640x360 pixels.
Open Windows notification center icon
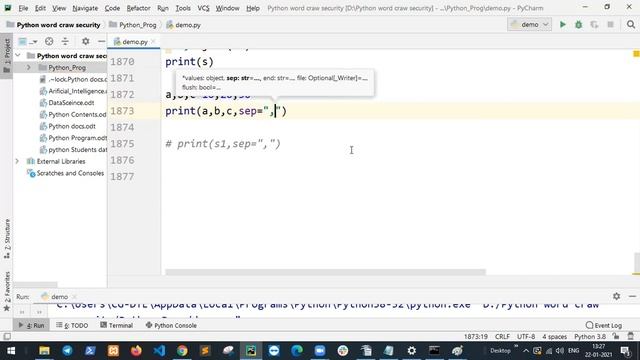coord(625,351)
